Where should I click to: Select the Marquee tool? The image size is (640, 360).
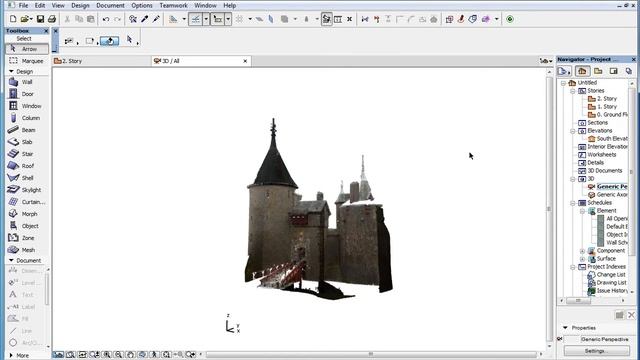click(x=27, y=61)
